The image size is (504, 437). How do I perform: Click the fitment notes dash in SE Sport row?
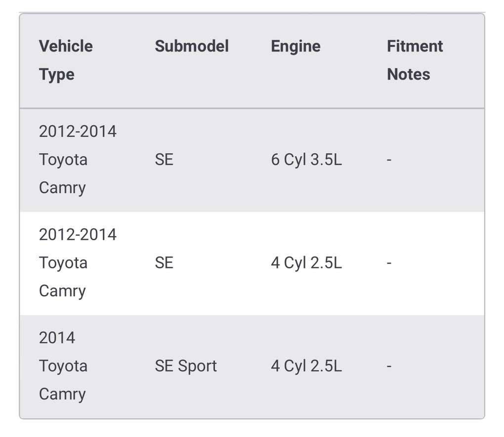389,366
